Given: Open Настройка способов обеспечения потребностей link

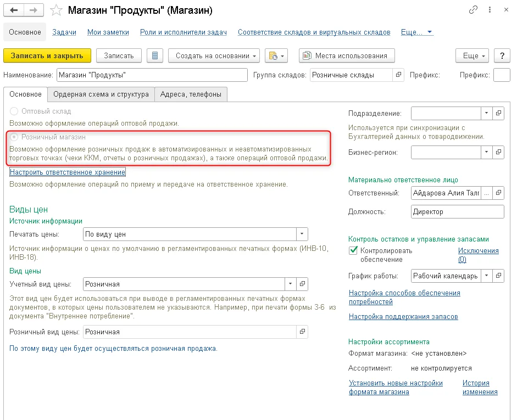Looking at the screenshot, I should click(404, 297).
